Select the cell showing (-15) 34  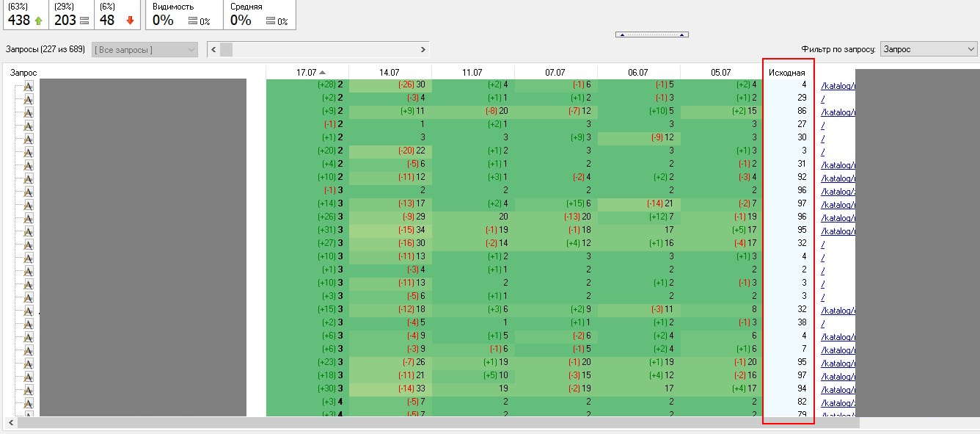pyautogui.click(x=390, y=231)
